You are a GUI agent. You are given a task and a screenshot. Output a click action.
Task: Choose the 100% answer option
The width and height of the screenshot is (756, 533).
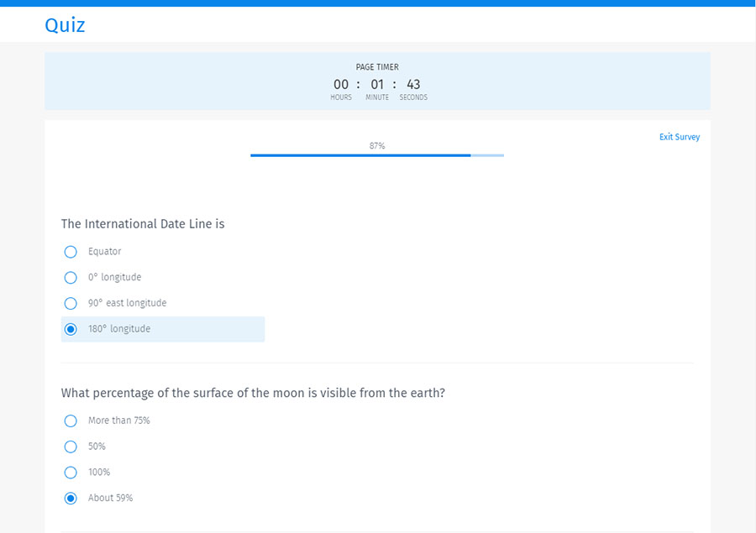[71, 473]
